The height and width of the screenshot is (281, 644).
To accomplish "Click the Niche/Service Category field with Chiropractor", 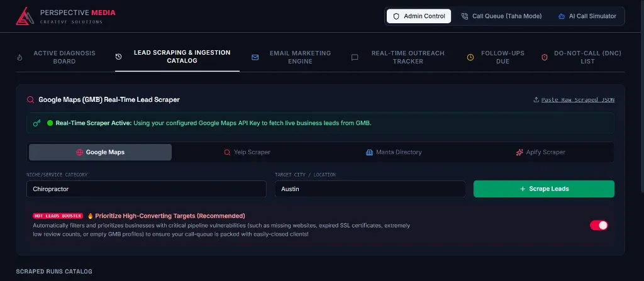I will point(147,189).
